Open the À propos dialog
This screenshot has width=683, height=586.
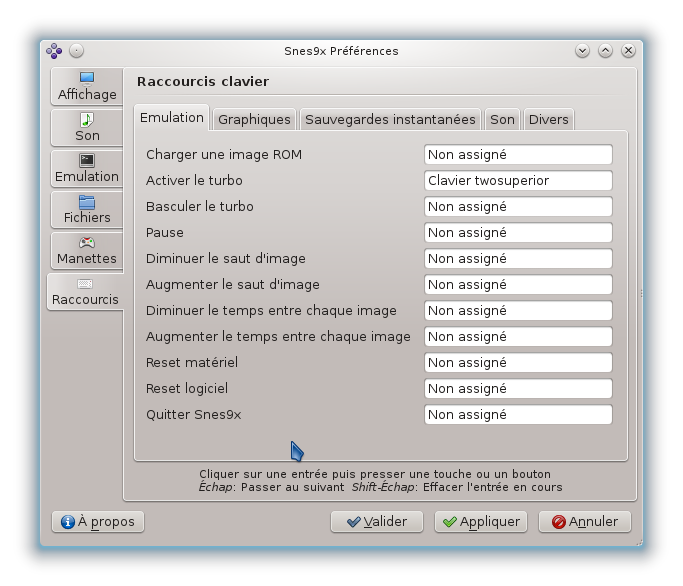point(98,522)
